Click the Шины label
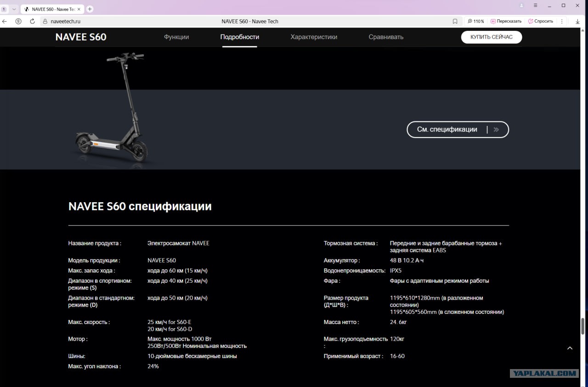 77,356
